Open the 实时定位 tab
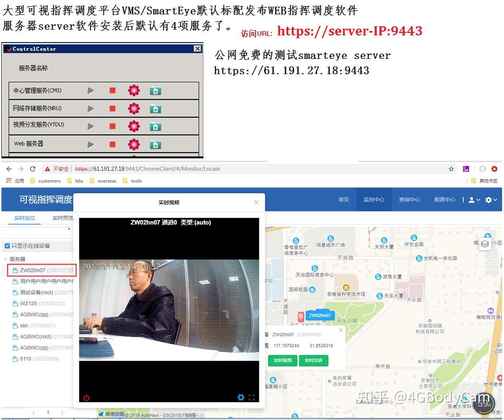This screenshot has width=504, height=420. click(x=24, y=218)
